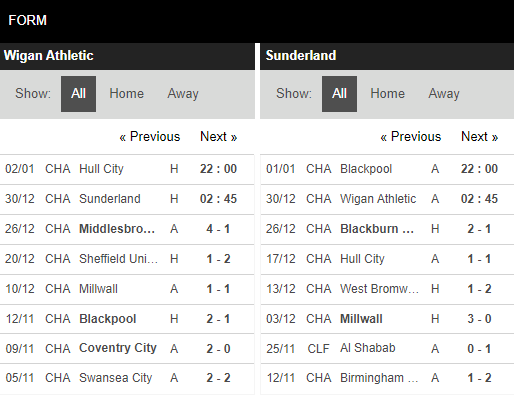The image size is (514, 413).
Task: Open Wigan's Hull City fixture on 02/01
Action: pos(127,169)
